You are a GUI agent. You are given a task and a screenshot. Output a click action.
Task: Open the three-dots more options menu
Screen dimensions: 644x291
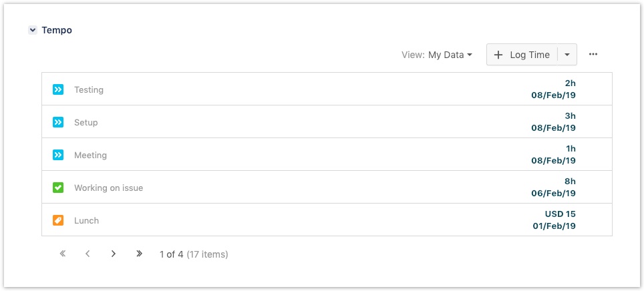pyautogui.click(x=593, y=55)
